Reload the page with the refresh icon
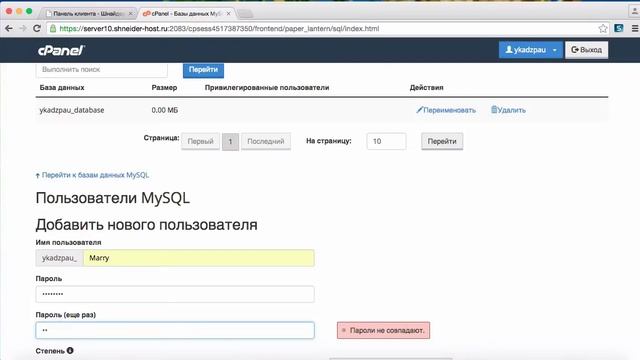 pos(37,29)
